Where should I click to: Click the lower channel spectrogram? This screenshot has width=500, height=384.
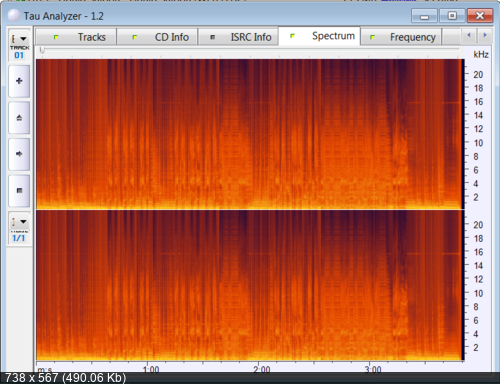pyautogui.click(x=250, y=285)
